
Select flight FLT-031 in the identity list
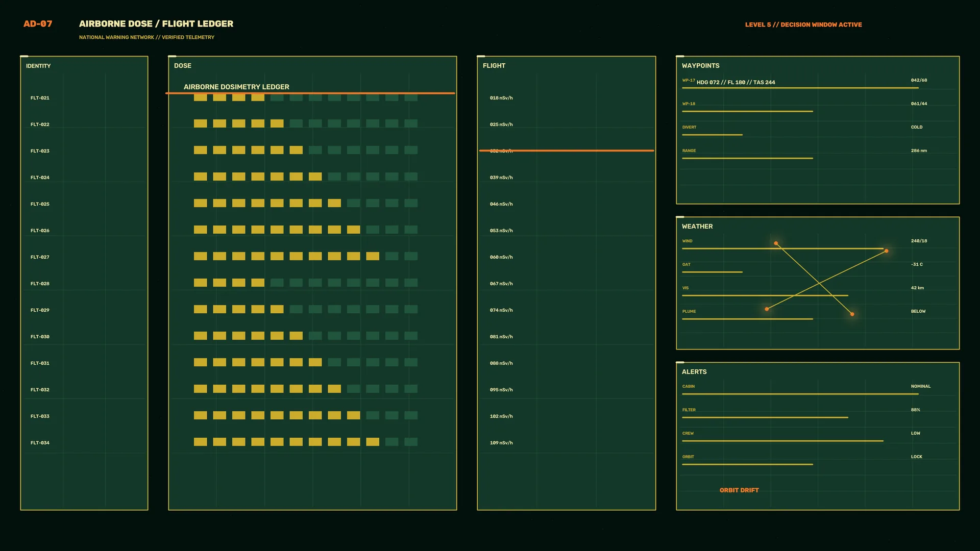click(40, 363)
